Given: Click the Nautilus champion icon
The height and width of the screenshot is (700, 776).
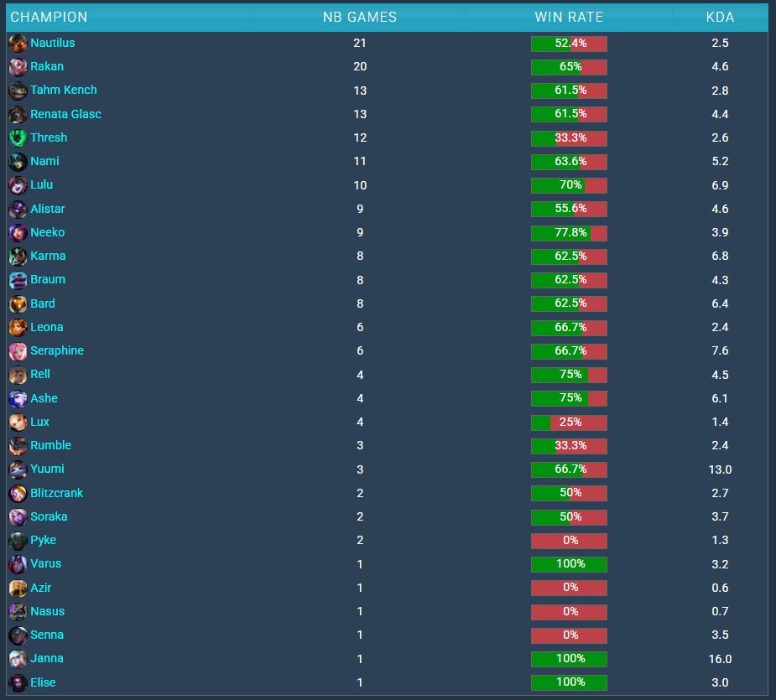Looking at the screenshot, I should pos(18,44).
